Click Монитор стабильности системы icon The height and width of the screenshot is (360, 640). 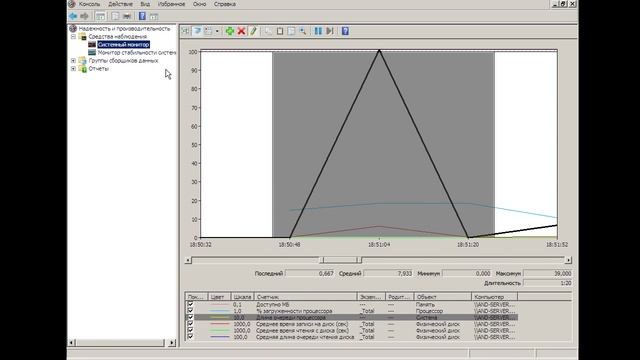click(92, 53)
